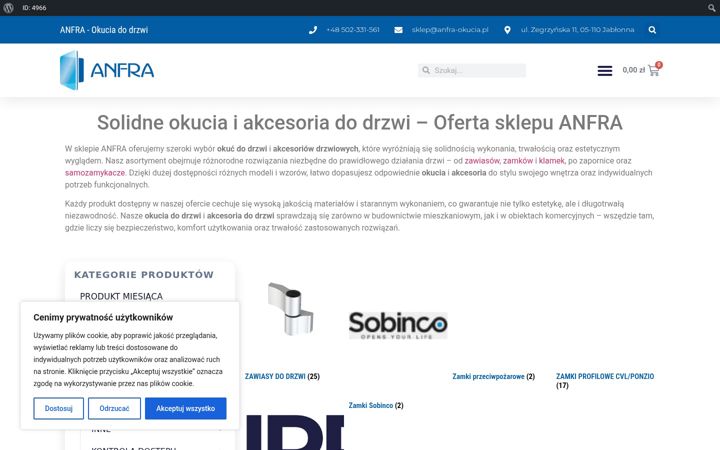Open the zawiasów link in text

tap(482, 161)
